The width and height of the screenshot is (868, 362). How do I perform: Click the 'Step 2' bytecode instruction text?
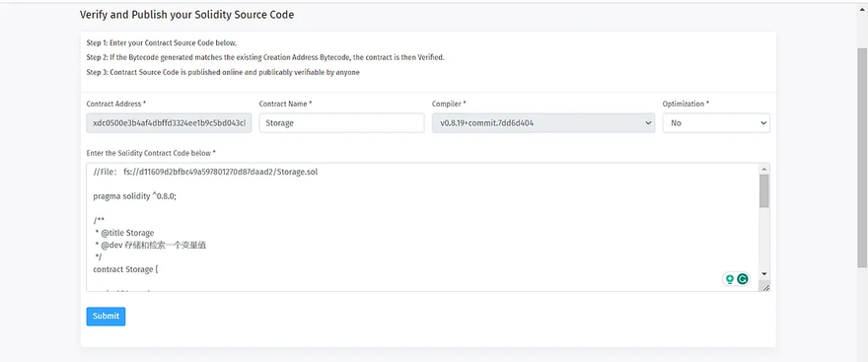[265, 57]
